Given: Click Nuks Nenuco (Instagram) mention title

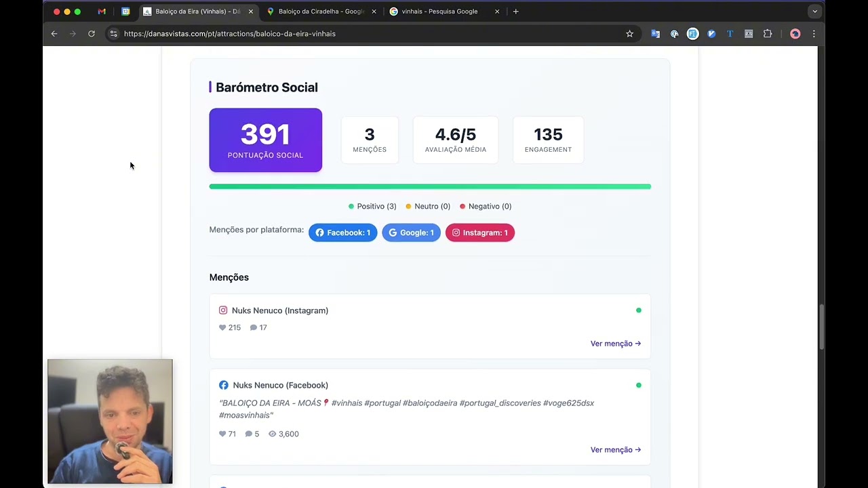Looking at the screenshot, I should (x=280, y=310).
